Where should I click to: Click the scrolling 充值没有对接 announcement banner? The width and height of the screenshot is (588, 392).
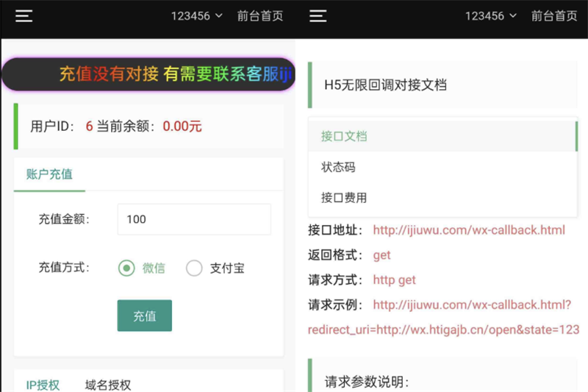coord(148,74)
